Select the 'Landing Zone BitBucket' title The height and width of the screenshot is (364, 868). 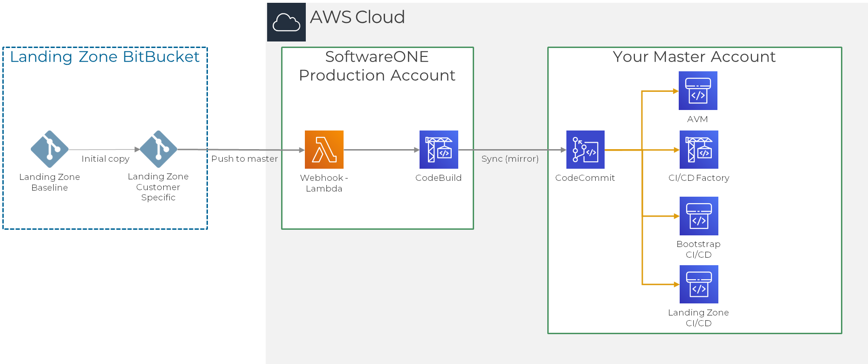coord(105,57)
